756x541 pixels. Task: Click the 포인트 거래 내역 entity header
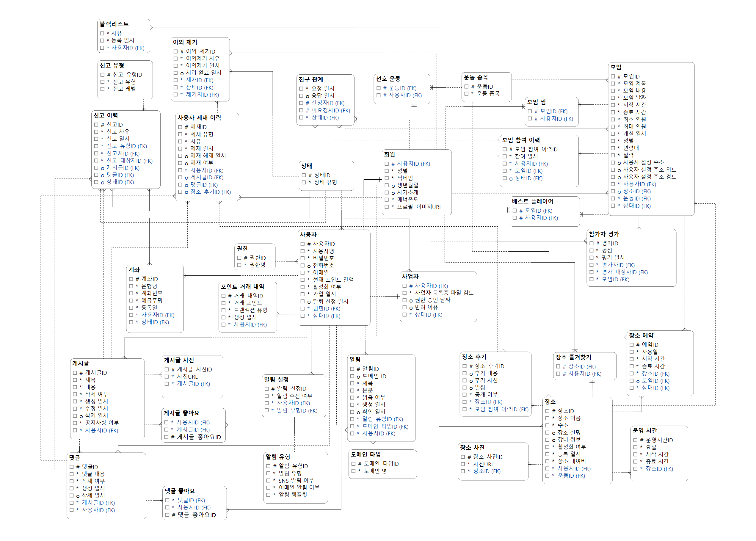click(x=242, y=286)
